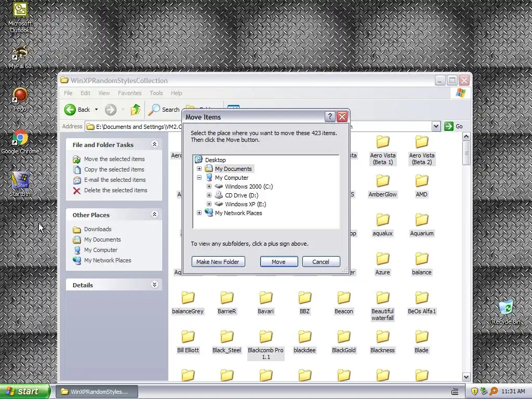Select Desktop in the folder tree
The width and height of the screenshot is (532, 399).
coord(215,160)
